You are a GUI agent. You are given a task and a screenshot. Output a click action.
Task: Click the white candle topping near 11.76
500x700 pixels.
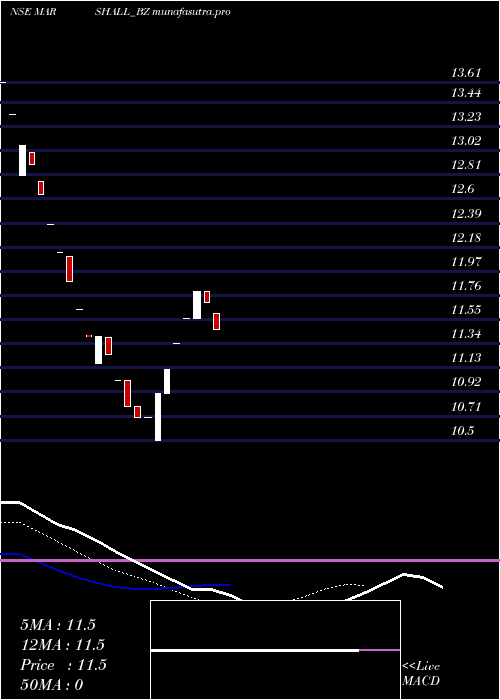197,305
